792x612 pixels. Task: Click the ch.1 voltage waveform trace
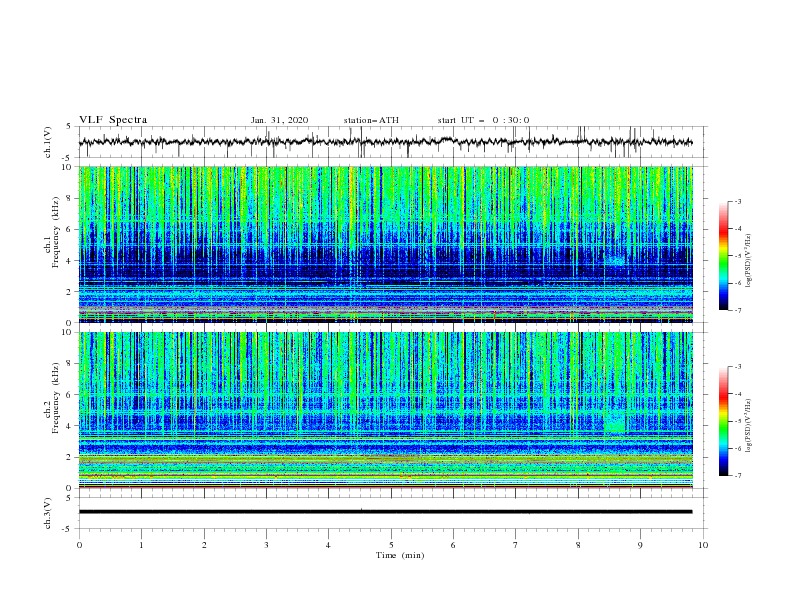click(x=385, y=142)
